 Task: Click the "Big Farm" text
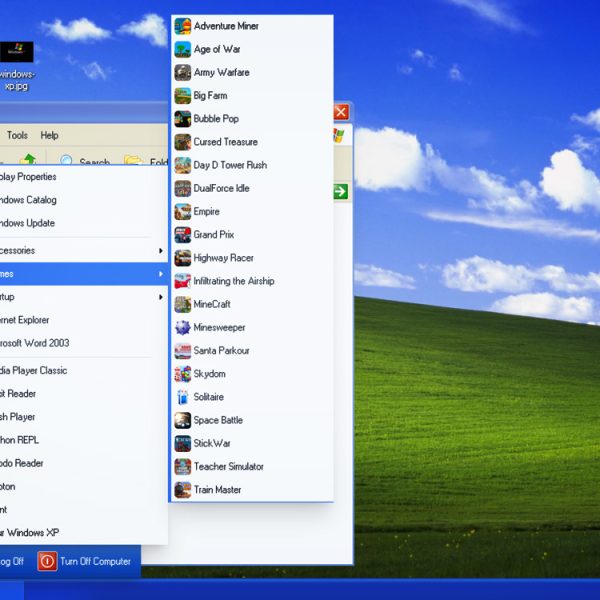tap(210, 96)
